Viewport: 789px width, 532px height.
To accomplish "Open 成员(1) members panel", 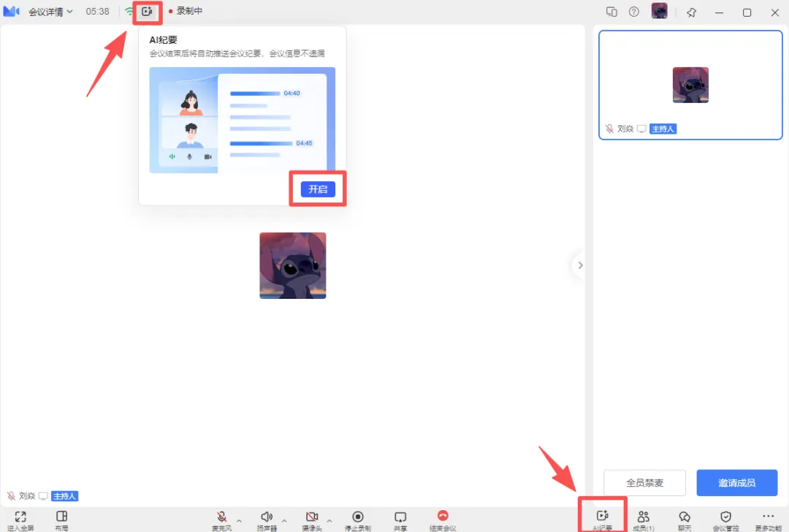I will 644,520.
